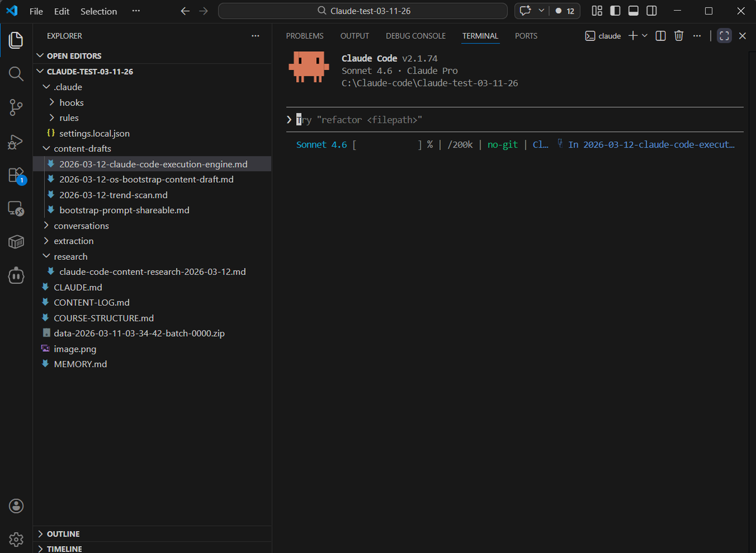Go forward with the right arrow
The width and height of the screenshot is (756, 553).
[x=203, y=11]
